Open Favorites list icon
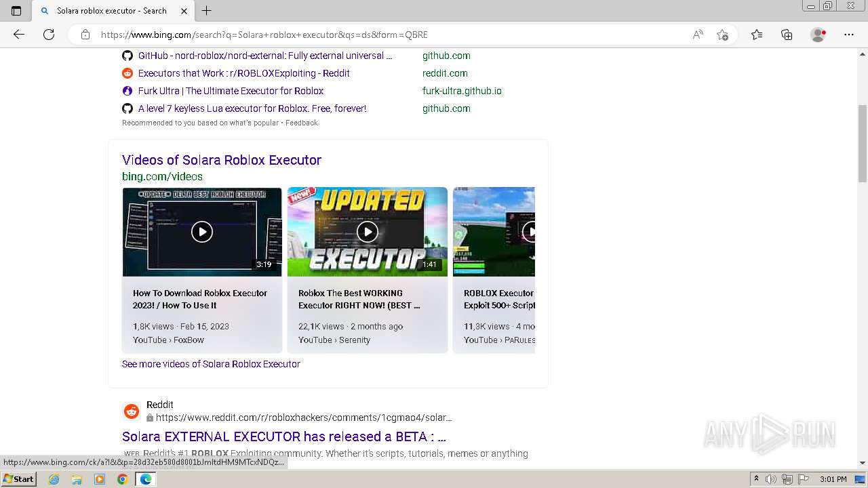This screenshot has height=488, width=868. [757, 35]
